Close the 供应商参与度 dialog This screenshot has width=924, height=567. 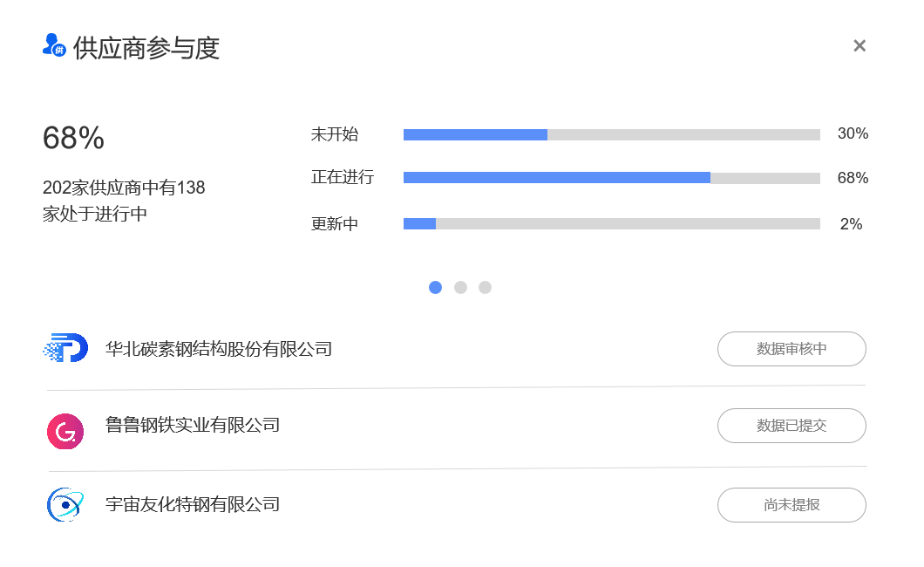(x=859, y=46)
